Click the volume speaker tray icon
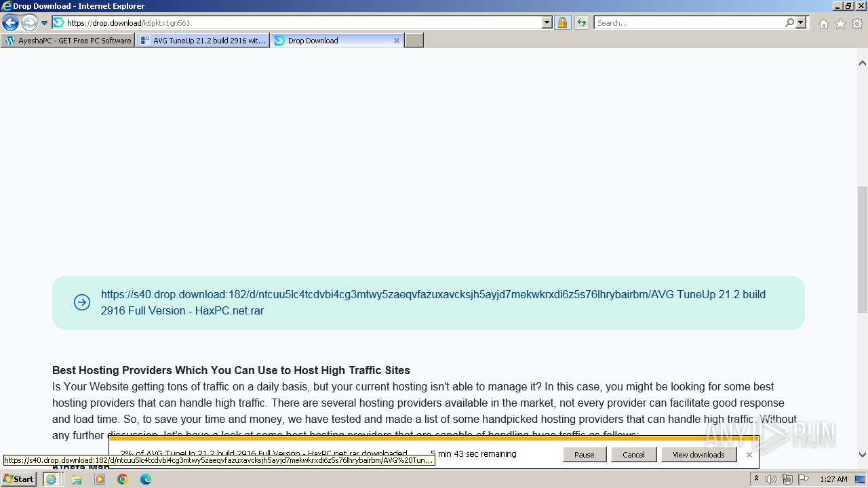This screenshot has height=488, width=868. coord(771,479)
